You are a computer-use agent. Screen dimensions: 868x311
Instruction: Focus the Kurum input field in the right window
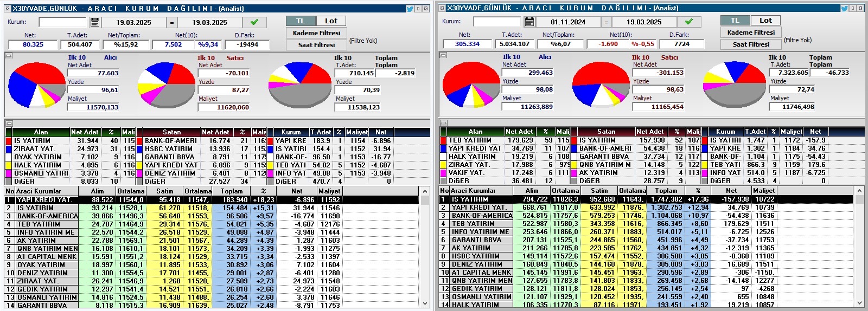pyautogui.click(x=497, y=22)
